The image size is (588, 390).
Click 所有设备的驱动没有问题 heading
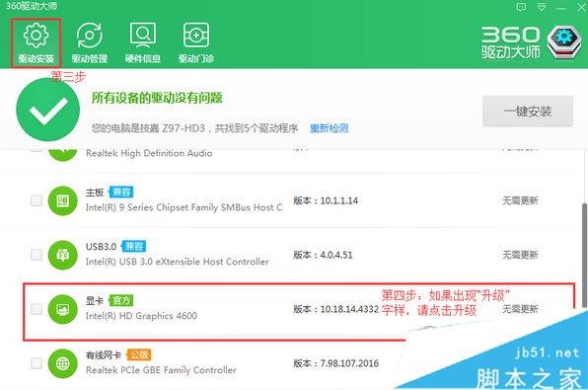click(157, 98)
